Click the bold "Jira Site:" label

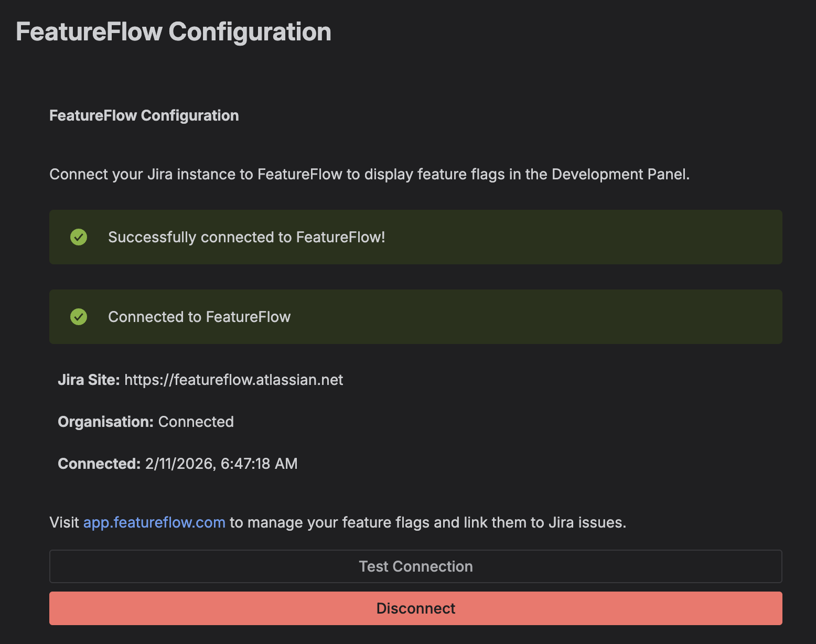[x=89, y=380]
